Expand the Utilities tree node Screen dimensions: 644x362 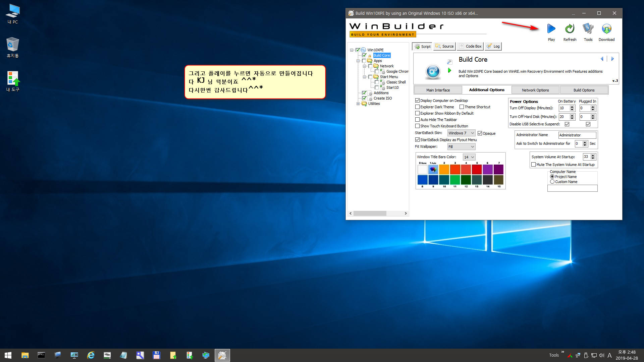click(x=358, y=104)
